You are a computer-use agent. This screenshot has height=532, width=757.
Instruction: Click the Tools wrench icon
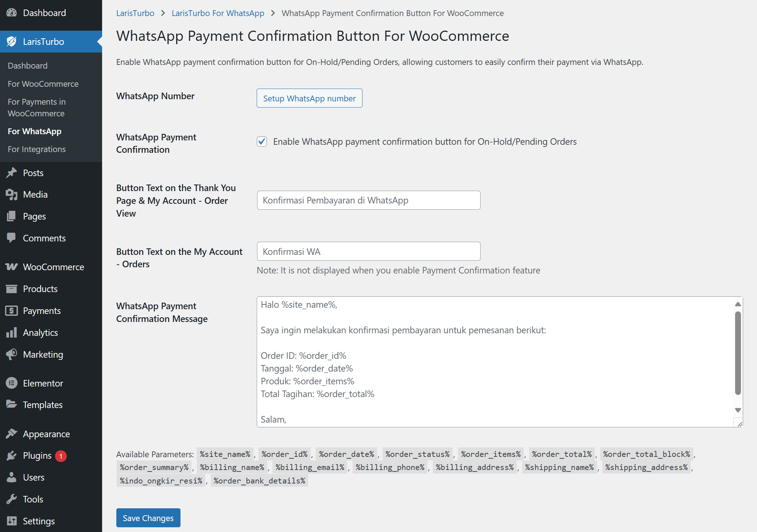pos(12,499)
